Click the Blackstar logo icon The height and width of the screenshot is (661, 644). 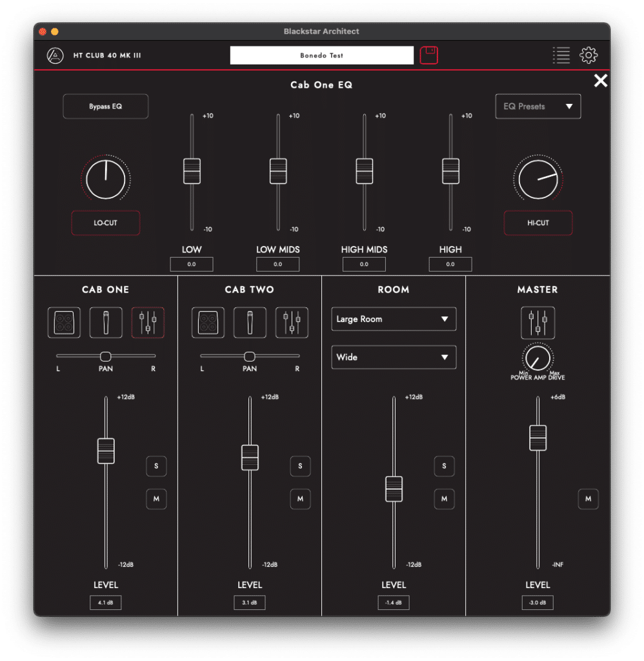pyautogui.click(x=55, y=56)
